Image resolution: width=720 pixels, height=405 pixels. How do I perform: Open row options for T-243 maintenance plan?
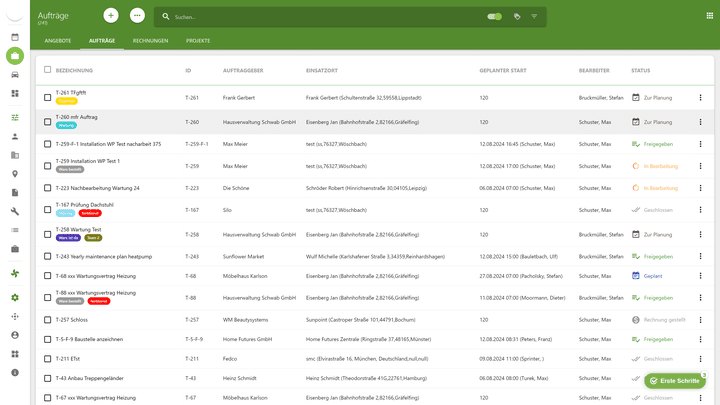pyautogui.click(x=700, y=256)
